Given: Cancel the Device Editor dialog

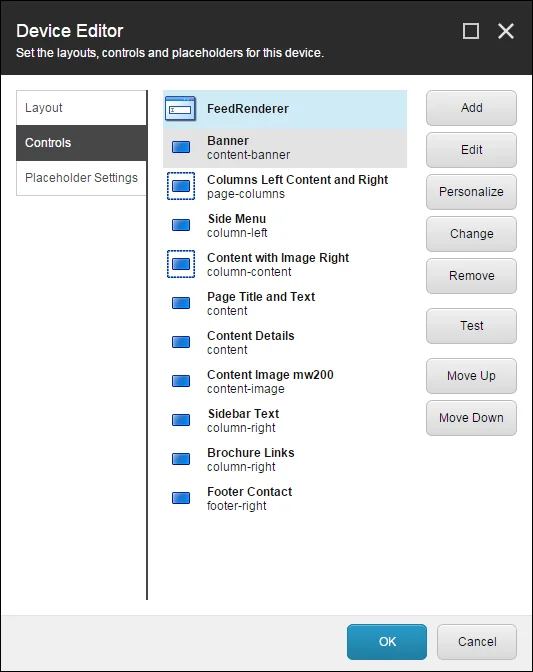Looking at the screenshot, I should coord(477,642).
